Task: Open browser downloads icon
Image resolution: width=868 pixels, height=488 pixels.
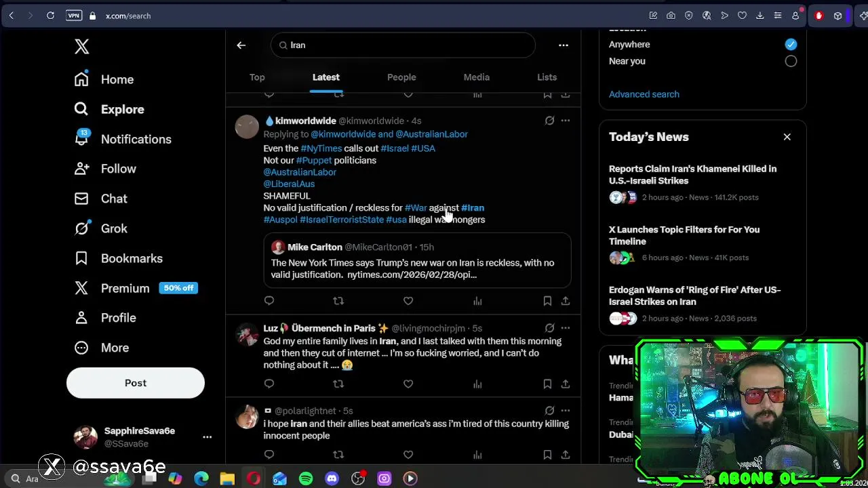Action: coord(759,16)
